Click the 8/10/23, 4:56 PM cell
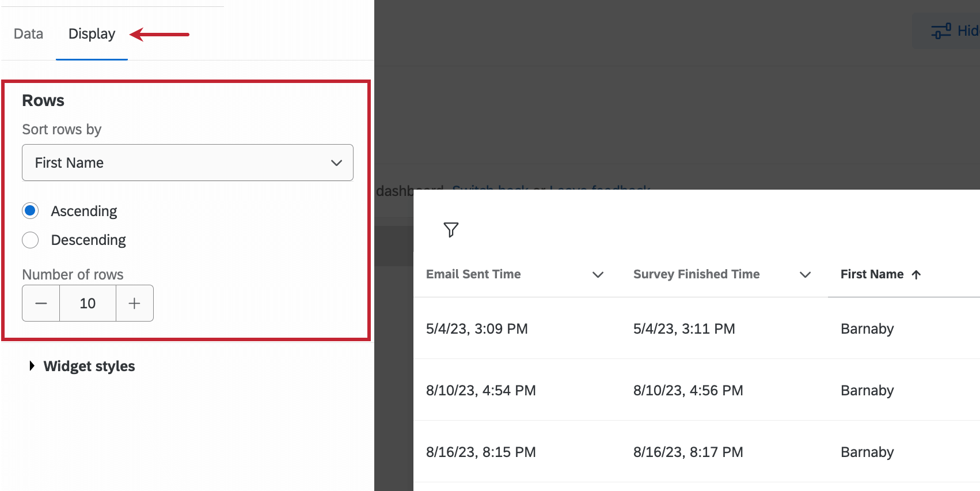Screen dimensions: 980x491 pos(688,390)
